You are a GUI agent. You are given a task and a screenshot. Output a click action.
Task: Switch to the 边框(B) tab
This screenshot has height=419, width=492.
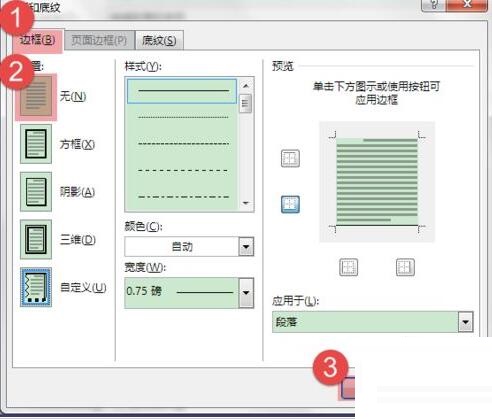tap(37, 41)
